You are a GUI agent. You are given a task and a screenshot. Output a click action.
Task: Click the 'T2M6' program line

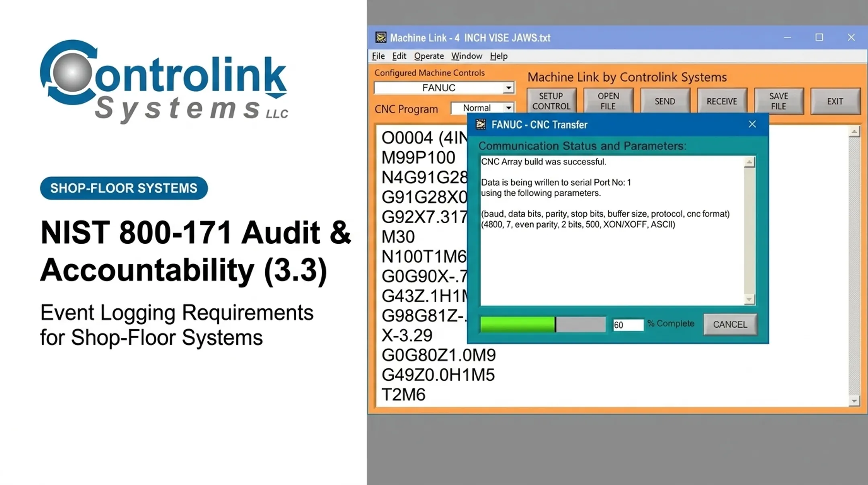click(403, 395)
